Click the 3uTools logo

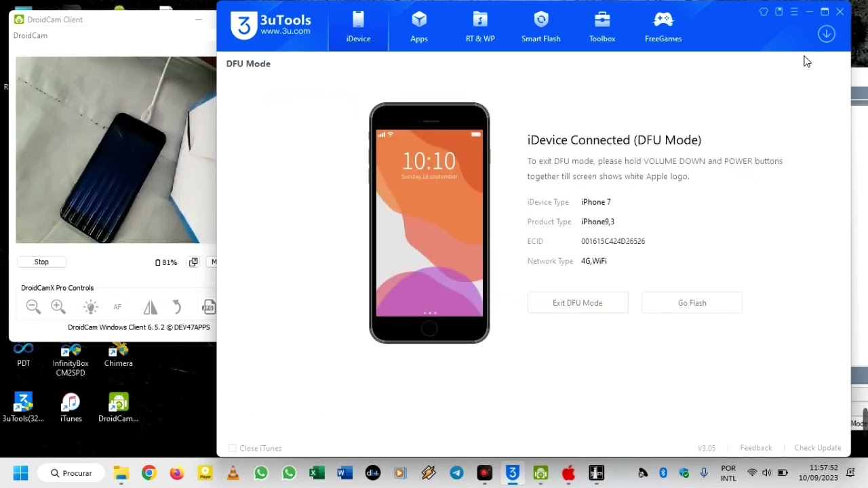pos(271,26)
